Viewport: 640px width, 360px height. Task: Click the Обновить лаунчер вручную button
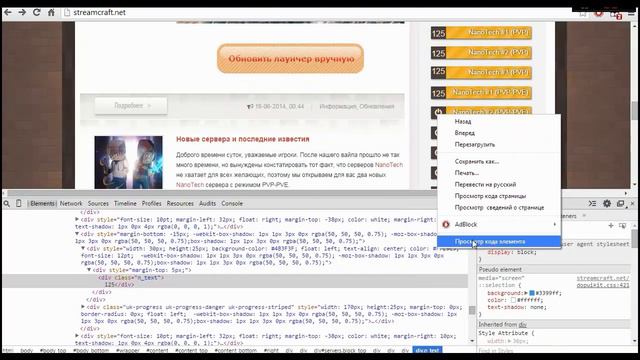pyautogui.click(x=290, y=59)
